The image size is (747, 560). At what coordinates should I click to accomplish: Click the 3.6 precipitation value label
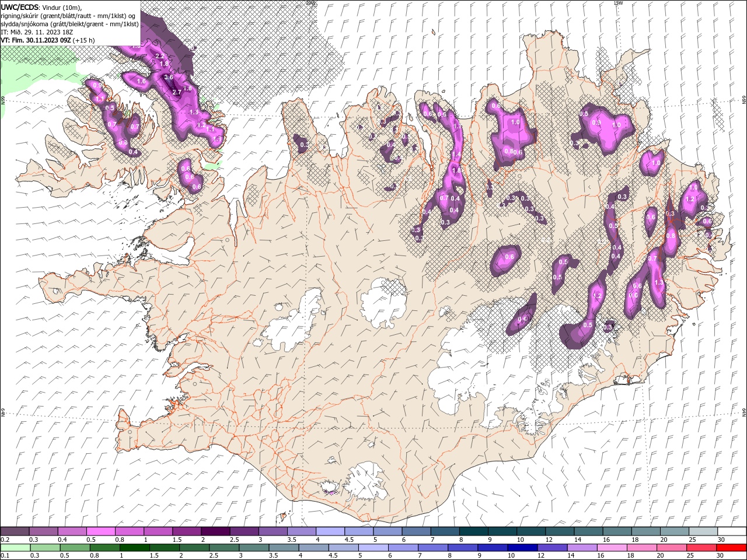tap(169, 77)
